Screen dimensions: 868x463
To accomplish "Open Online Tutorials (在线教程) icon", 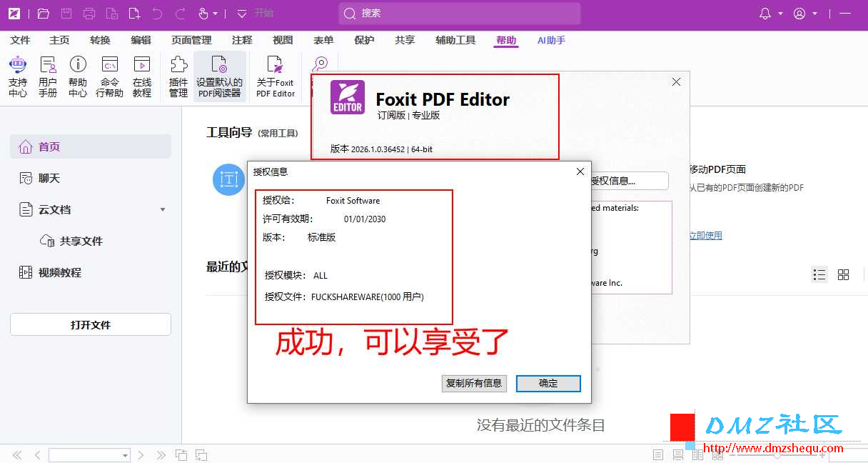I will [x=142, y=76].
